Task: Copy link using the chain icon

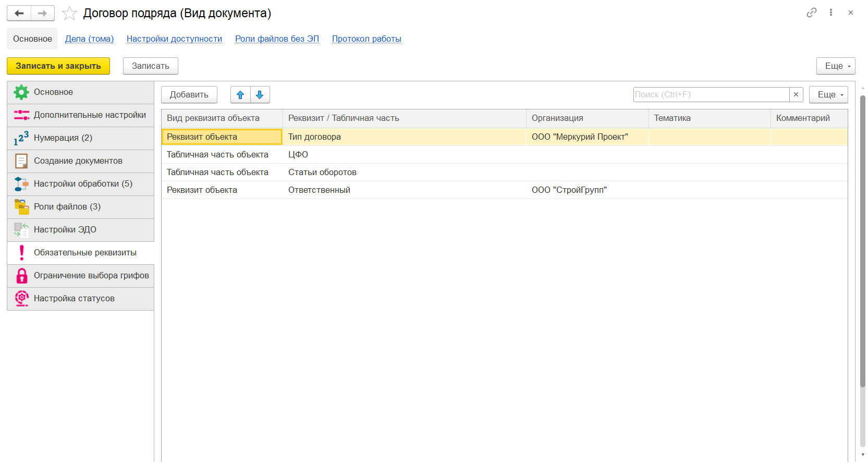Action: [x=811, y=13]
